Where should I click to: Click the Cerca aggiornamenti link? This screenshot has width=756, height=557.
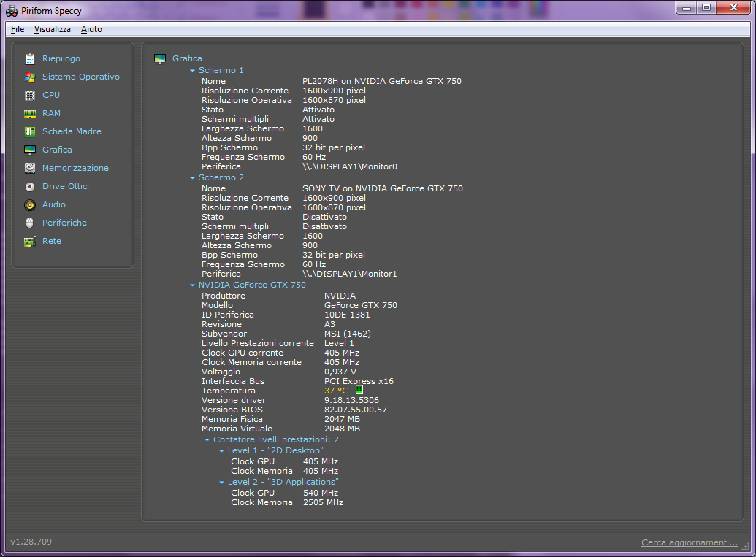[689, 542]
